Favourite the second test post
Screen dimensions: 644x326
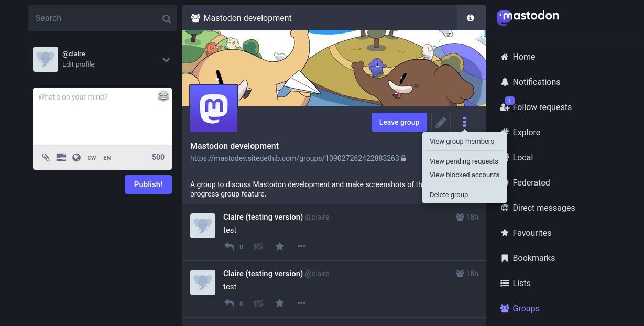[x=280, y=303]
